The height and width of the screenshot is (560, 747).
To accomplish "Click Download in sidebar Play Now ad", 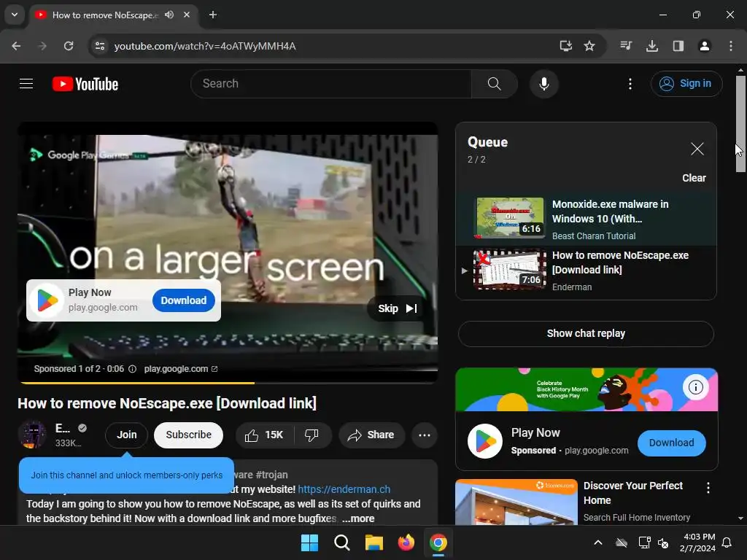I will [x=671, y=443].
